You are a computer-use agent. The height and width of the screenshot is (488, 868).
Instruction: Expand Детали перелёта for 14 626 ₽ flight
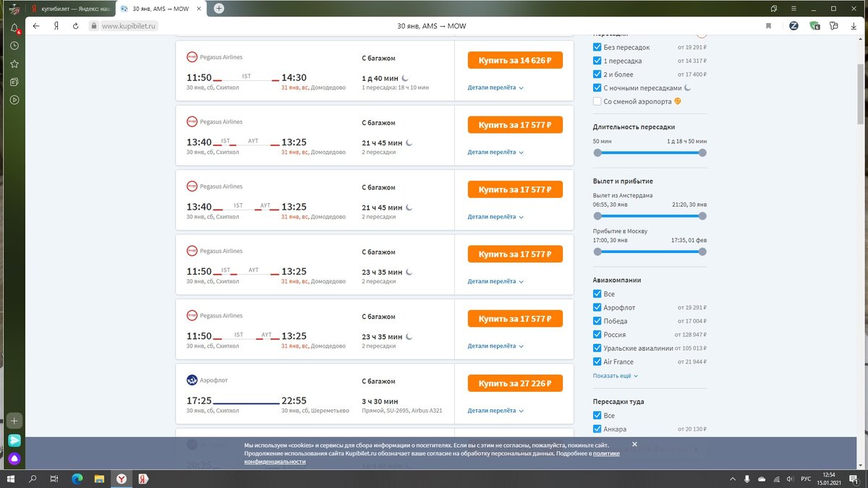click(x=495, y=87)
